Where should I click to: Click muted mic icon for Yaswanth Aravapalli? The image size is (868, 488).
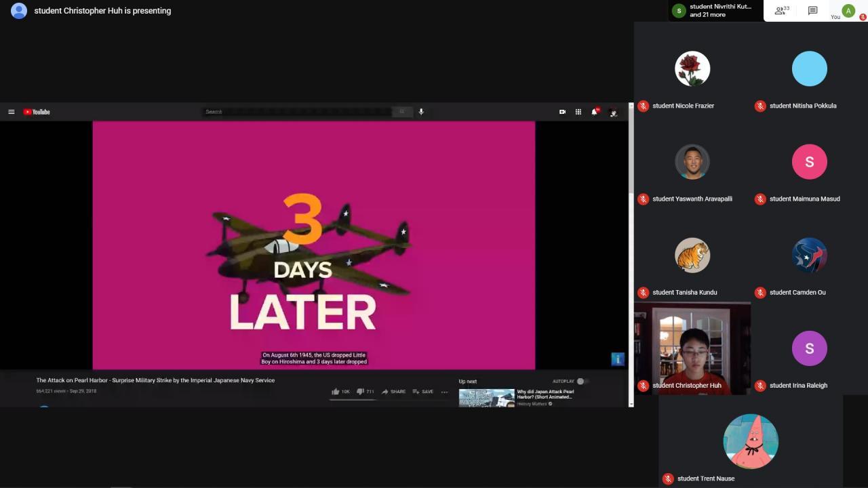coord(643,199)
